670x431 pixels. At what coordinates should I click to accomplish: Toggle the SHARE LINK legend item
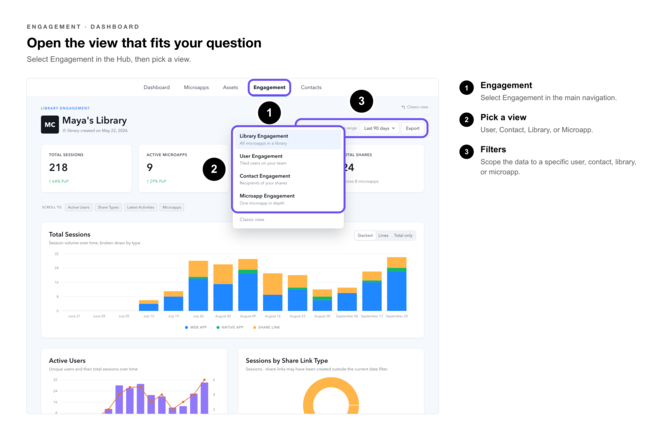tap(266, 327)
